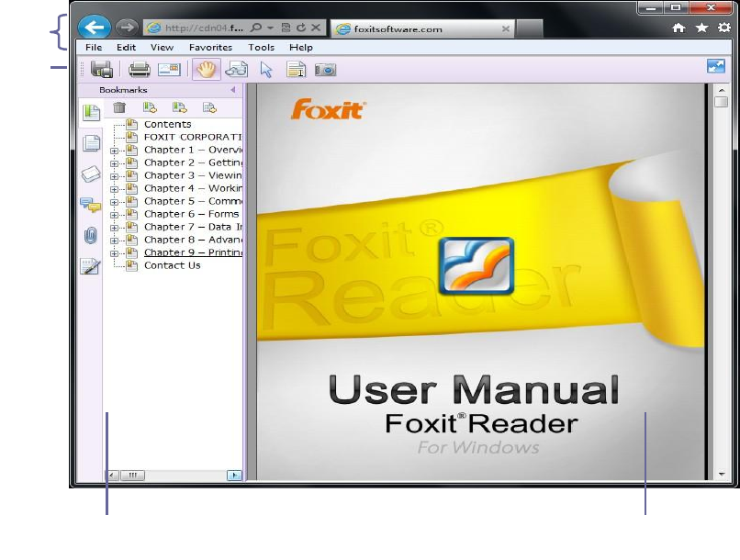Select the Text Select tool icon
This screenshot has height=560, width=740.
(x=296, y=70)
